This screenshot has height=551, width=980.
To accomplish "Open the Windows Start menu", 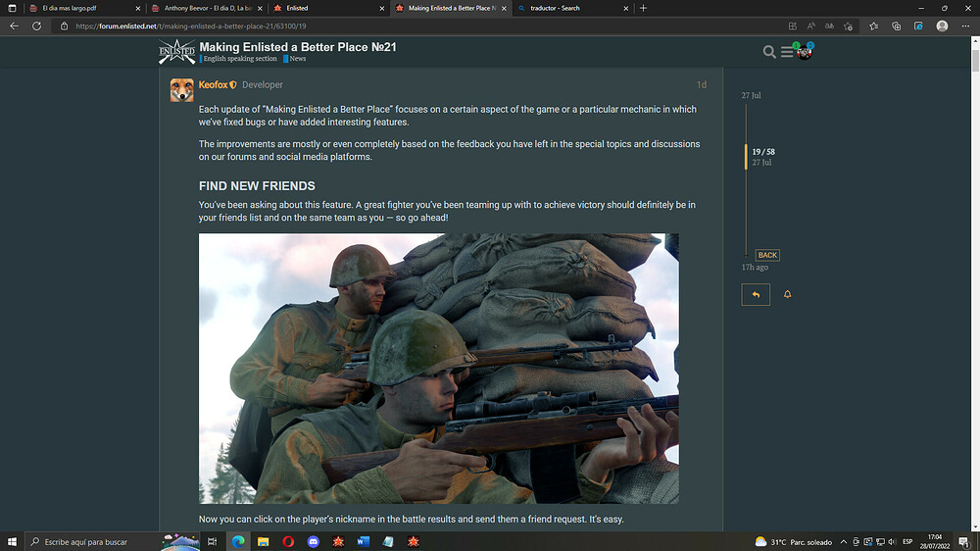I will 12,541.
